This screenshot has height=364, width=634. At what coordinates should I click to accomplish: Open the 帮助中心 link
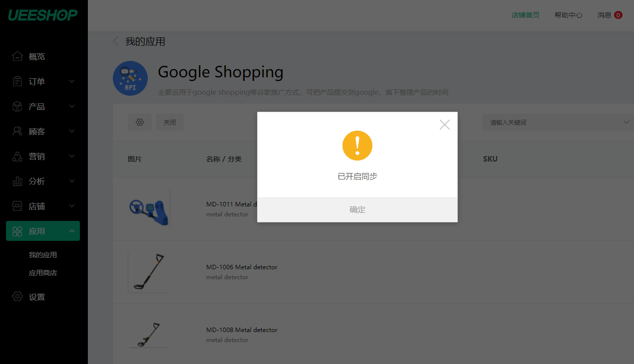click(568, 15)
